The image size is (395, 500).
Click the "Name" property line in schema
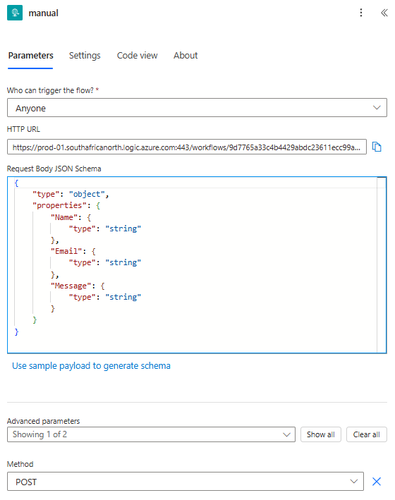click(x=70, y=217)
